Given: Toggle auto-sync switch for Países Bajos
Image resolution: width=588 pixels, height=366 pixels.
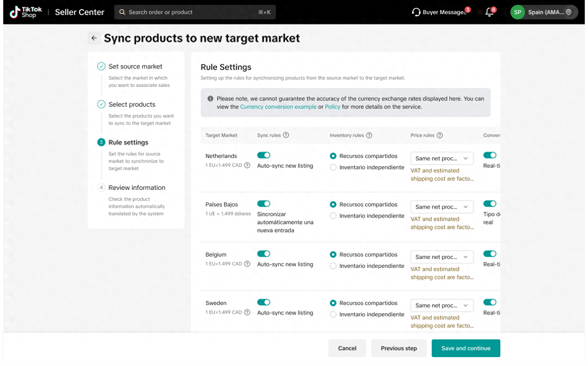Looking at the screenshot, I should tap(264, 204).
